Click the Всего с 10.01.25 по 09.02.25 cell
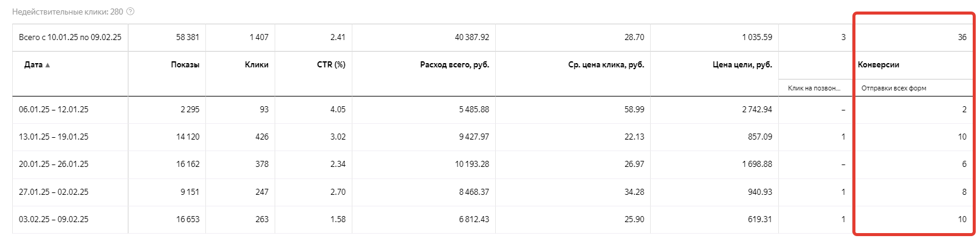The height and width of the screenshot is (244, 980). (70, 38)
